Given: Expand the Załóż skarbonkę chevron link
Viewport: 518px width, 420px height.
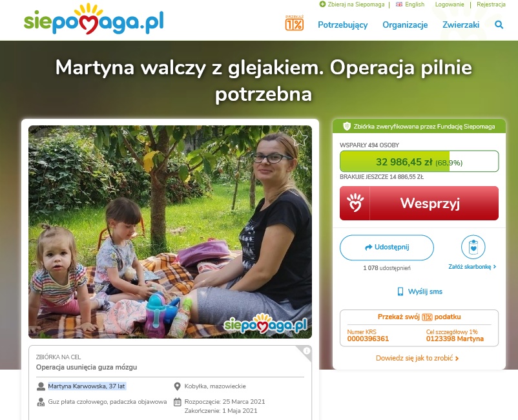Looking at the screenshot, I should click(472, 267).
